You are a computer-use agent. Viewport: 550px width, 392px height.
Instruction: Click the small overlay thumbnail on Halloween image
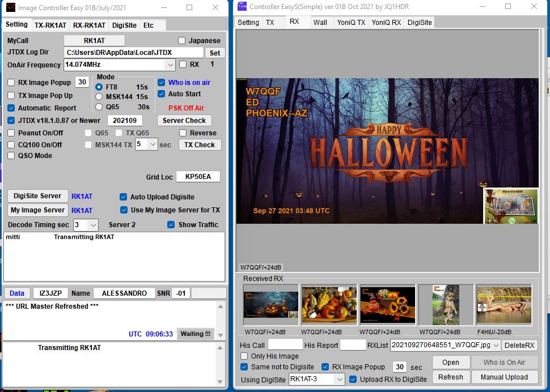coord(510,206)
